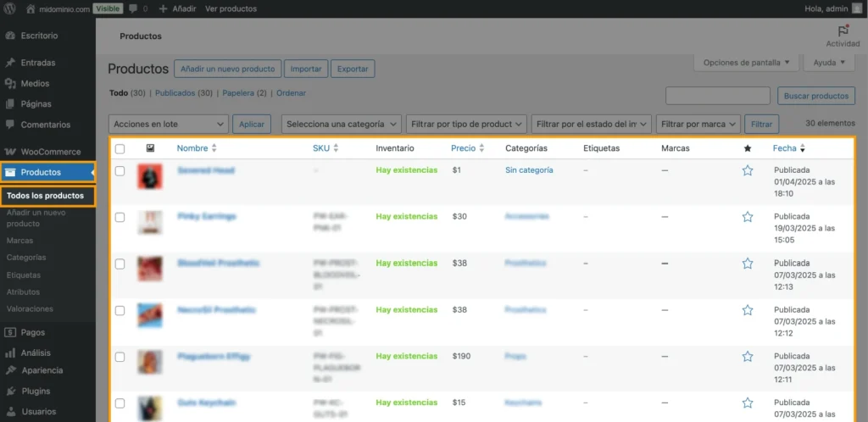Sort products by Nombre column
Screen dimensions: 868x422
pyautogui.click(x=197, y=148)
